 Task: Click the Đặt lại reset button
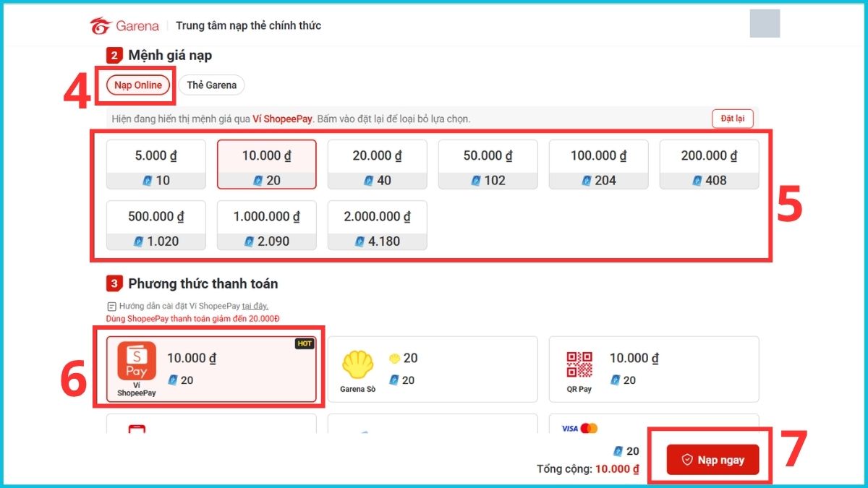732,119
